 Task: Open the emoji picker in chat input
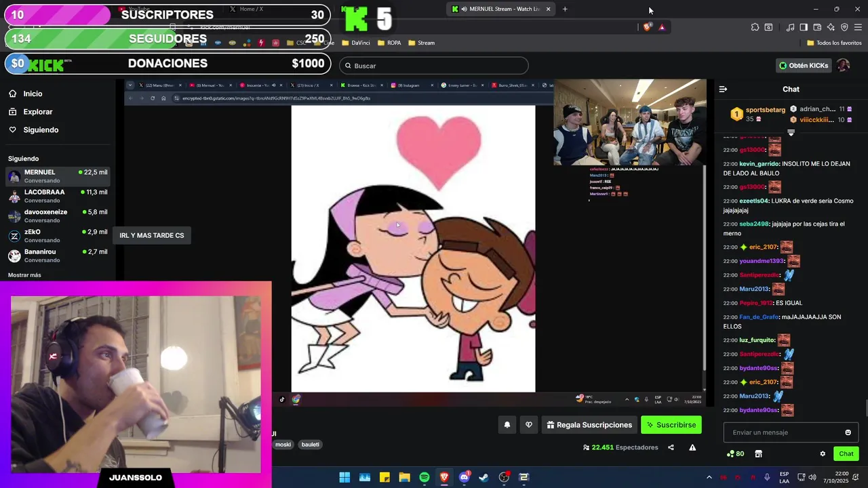coord(848,432)
